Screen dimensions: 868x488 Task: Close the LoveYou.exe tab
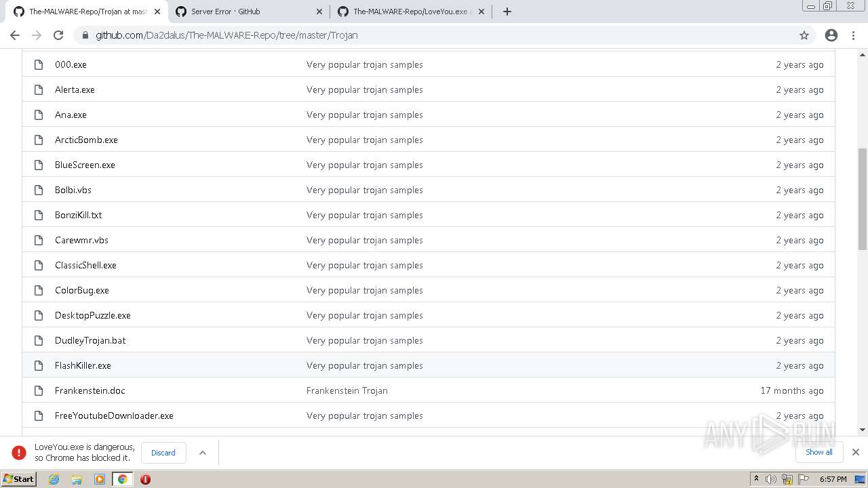pyautogui.click(x=481, y=12)
